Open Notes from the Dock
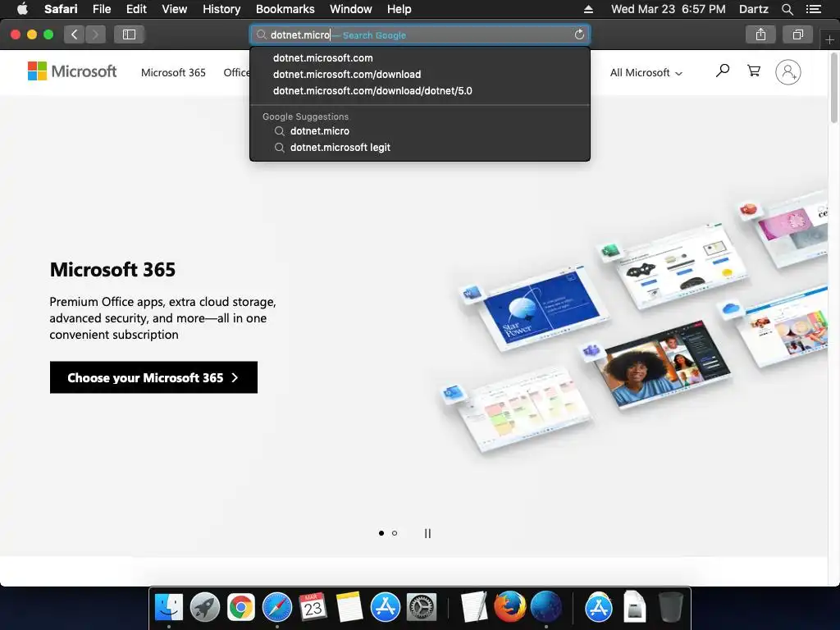The width and height of the screenshot is (840, 630). click(x=349, y=608)
